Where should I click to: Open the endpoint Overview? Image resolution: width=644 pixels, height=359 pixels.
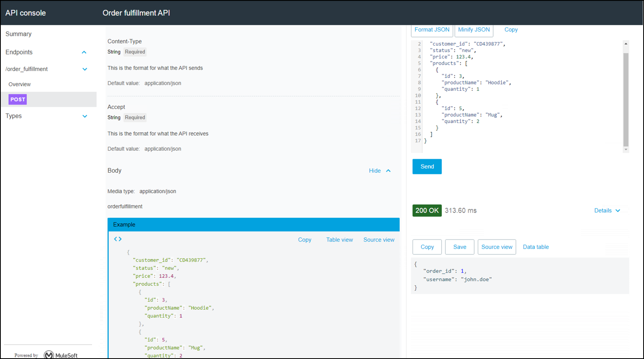20,84
